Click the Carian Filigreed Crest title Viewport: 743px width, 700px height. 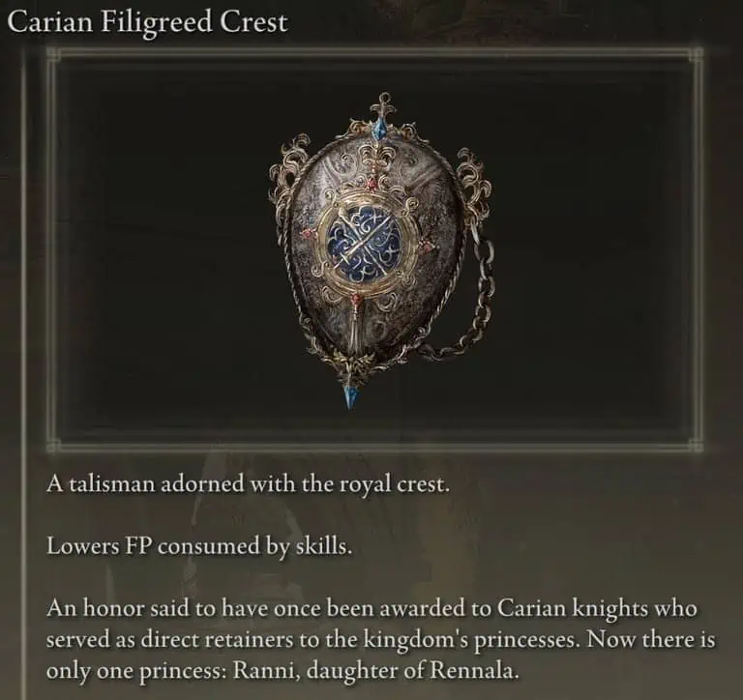click(148, 23)
